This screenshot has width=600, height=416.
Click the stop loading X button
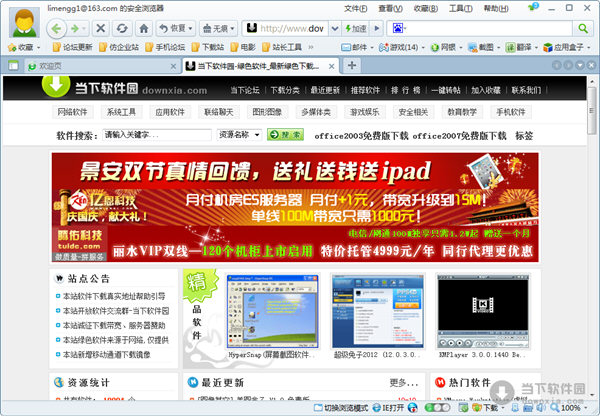point(98,27)
